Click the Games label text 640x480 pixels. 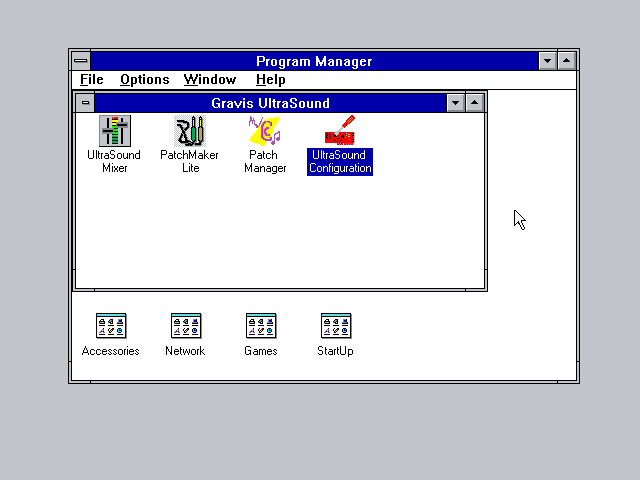point(261,351)
